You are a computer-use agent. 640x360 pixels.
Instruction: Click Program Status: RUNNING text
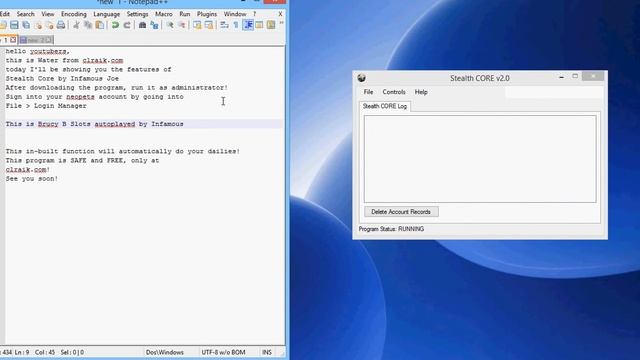[391, 229]
